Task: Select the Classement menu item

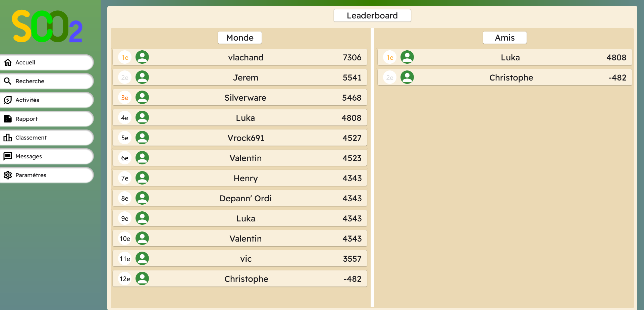Action: click(x=47, y=138)
